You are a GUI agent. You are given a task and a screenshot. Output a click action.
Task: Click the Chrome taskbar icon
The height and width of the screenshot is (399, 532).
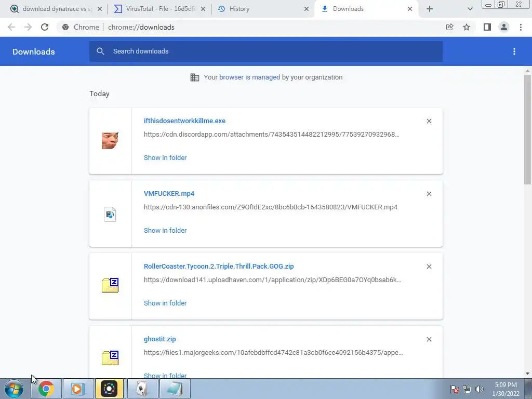click(x=46, y=389)
